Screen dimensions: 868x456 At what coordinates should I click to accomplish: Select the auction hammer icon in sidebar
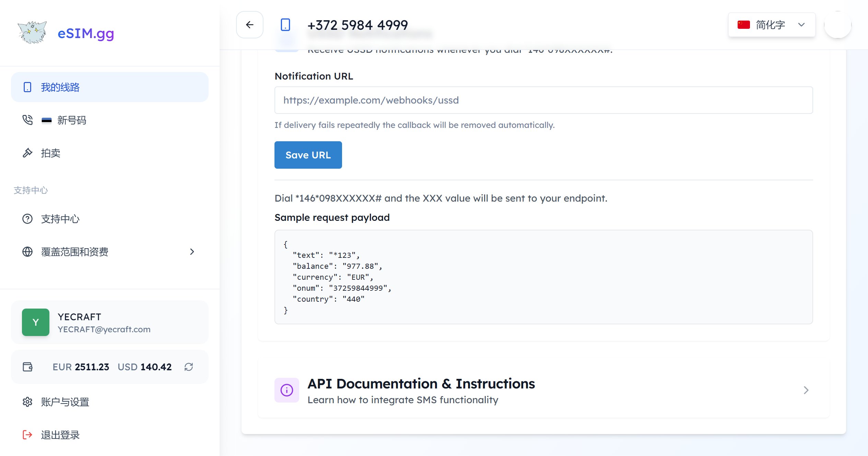pos(27,153)
